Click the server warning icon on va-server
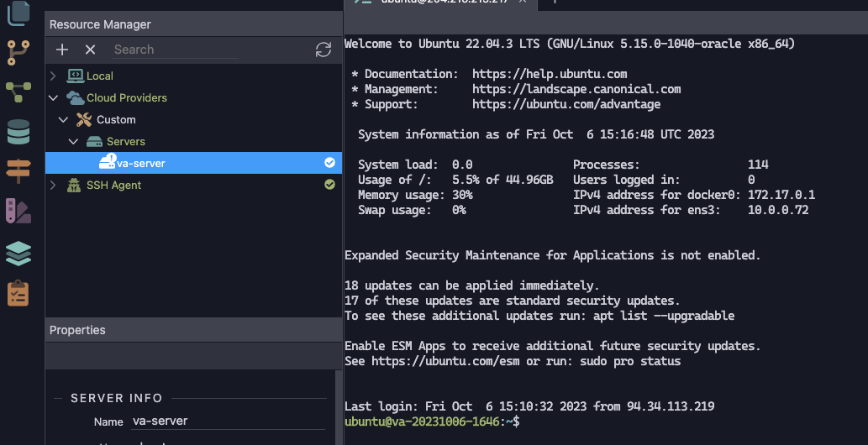868x445 pixels. pos(108,161)
